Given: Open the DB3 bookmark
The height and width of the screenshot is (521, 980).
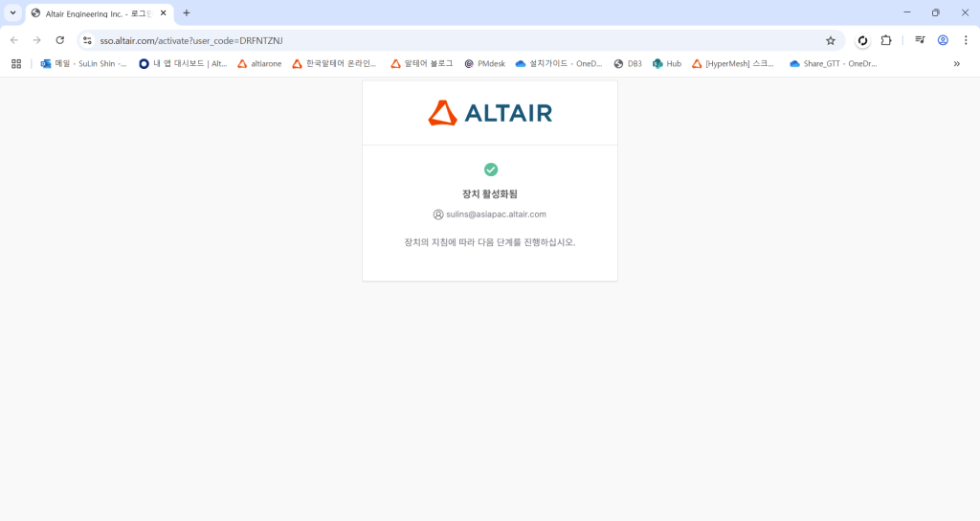Looking at the screenshot, I should click(x=628, y=64).
